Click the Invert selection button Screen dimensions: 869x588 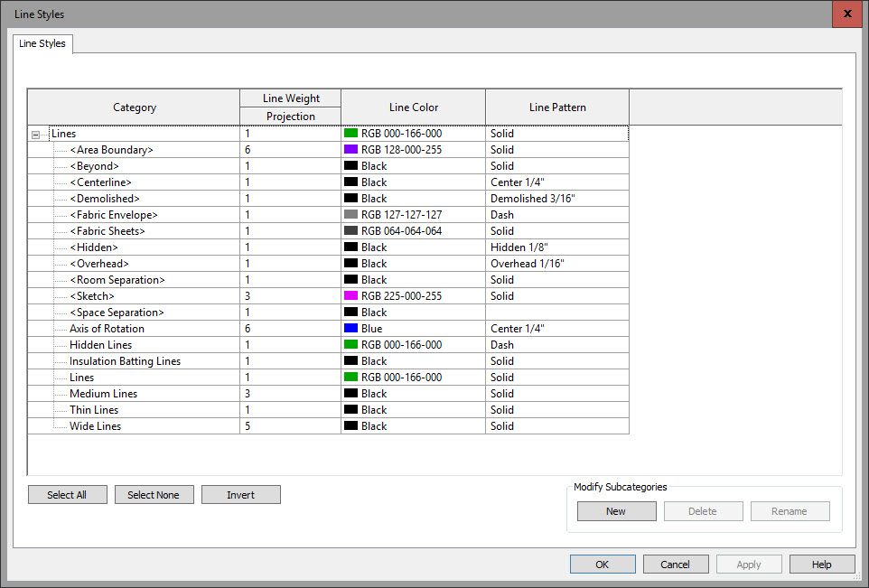point(241,495)
